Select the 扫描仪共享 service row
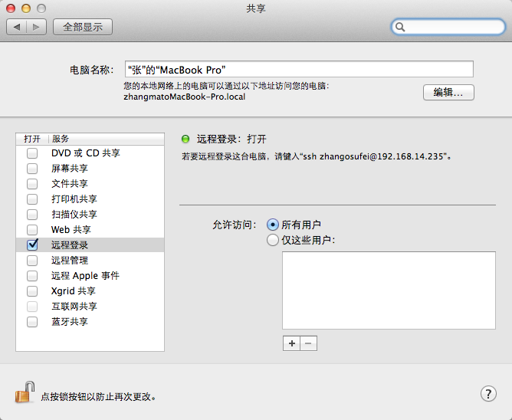Viewport: 512px width, 420px height. (x=90, y=215)
